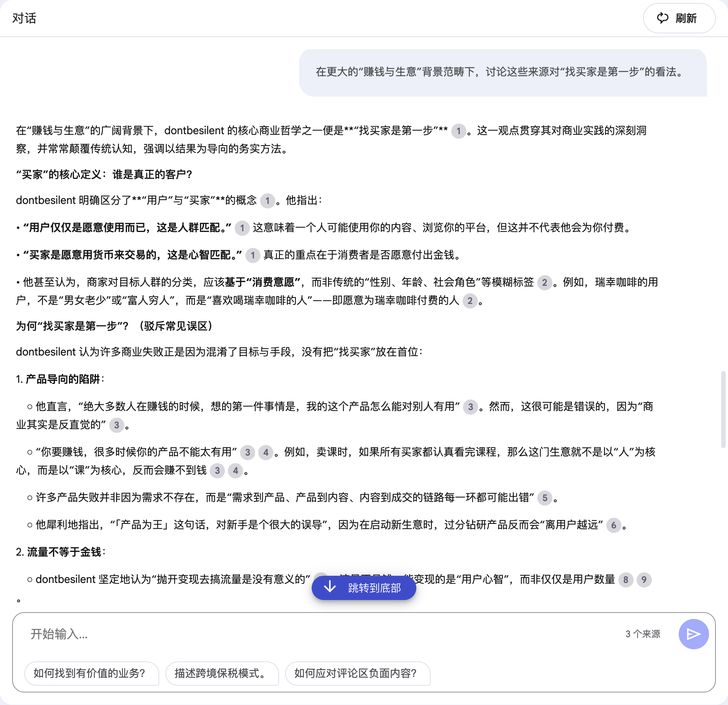Open citation 3 after 商业其实是反直觉的
728x705 pixels.
click(116, 425)
